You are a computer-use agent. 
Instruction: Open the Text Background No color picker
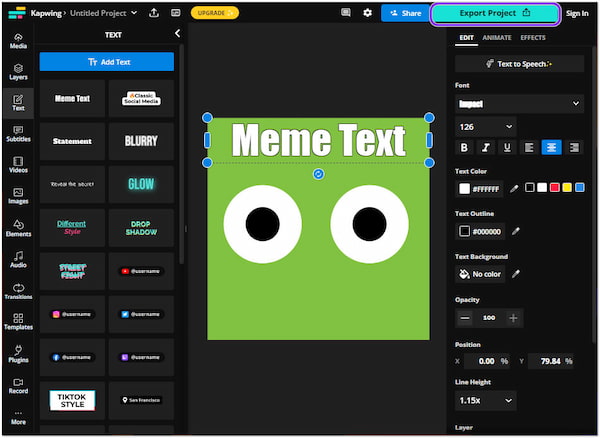[480, 274]
